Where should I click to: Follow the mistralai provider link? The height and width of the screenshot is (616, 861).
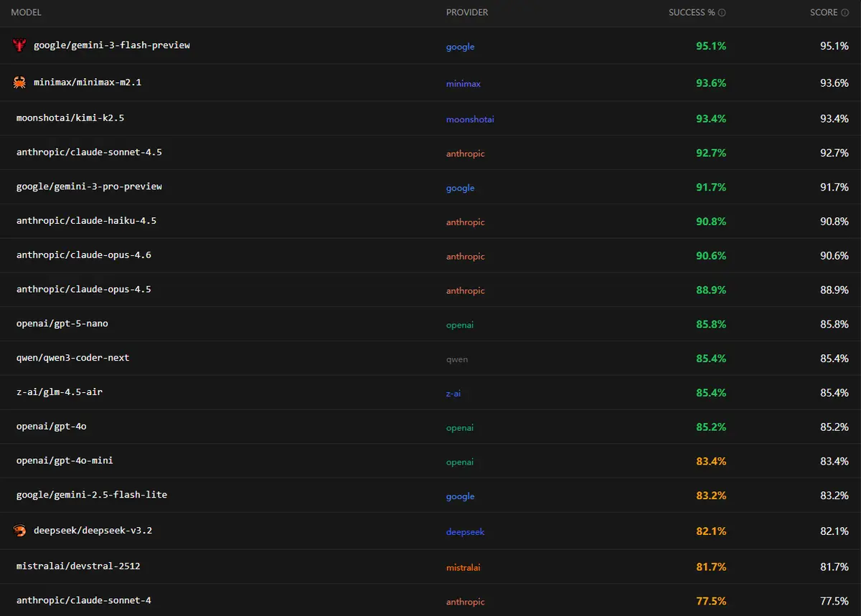tap(464, 568)
